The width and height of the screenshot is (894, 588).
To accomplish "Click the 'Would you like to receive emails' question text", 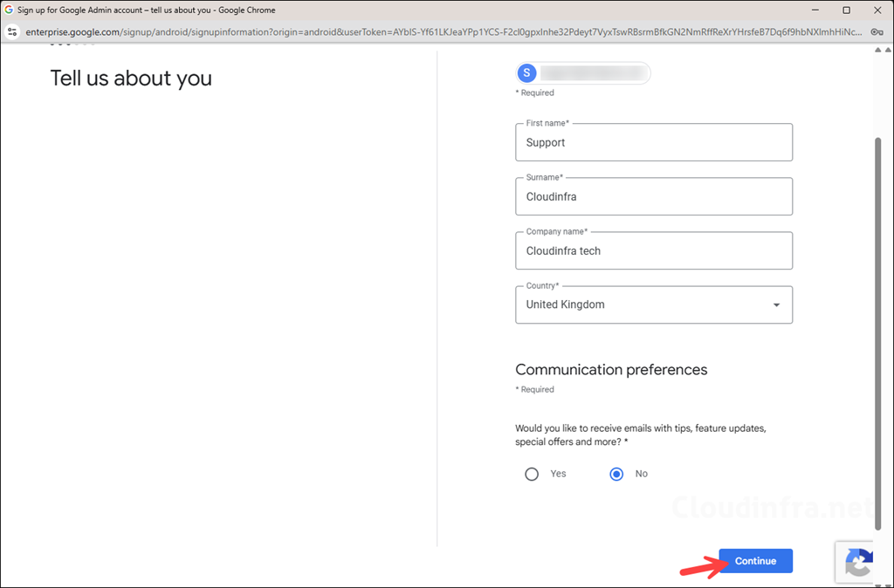I will (641, 434).
